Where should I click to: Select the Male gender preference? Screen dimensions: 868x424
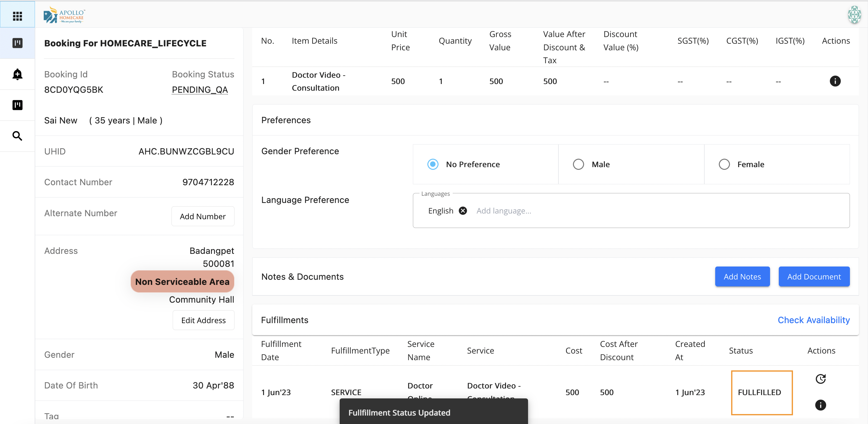click(578, 164)
